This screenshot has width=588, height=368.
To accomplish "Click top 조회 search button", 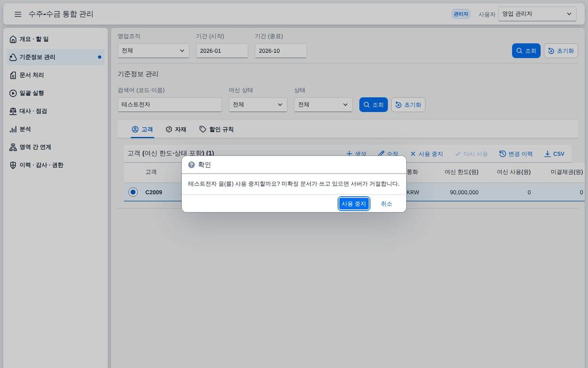I will [526, 51].
